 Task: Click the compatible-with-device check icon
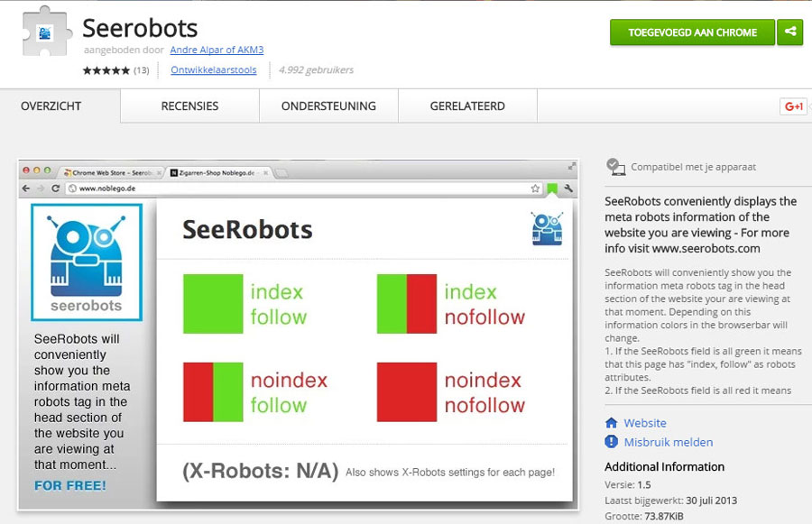pyautogui.click(x=615, y=167)
